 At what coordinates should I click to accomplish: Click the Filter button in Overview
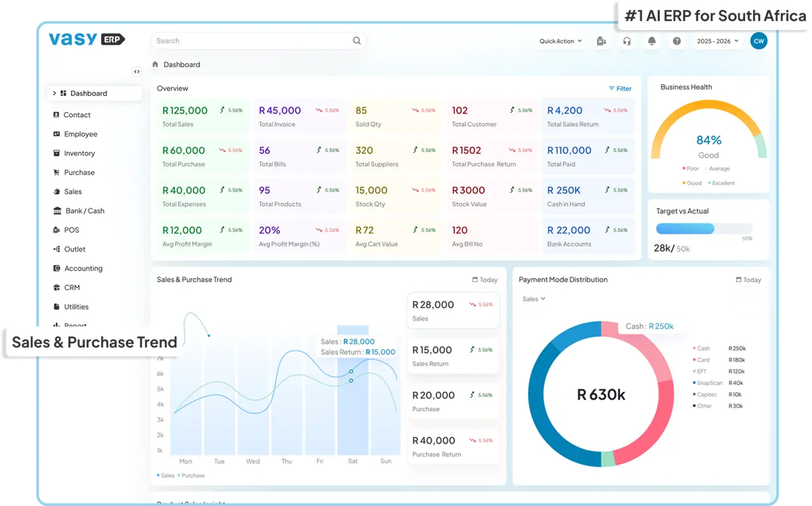(620, 88)
